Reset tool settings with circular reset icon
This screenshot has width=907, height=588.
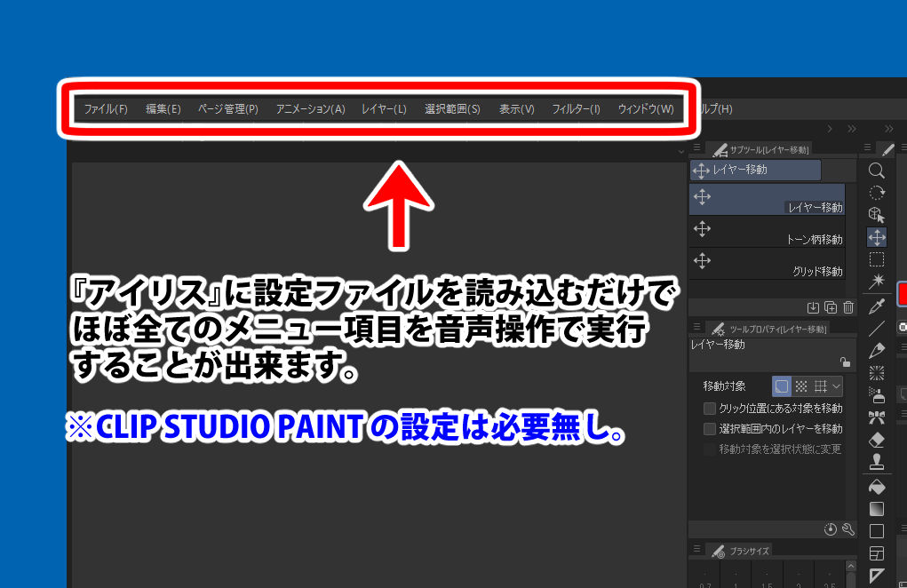coord(830,529)
